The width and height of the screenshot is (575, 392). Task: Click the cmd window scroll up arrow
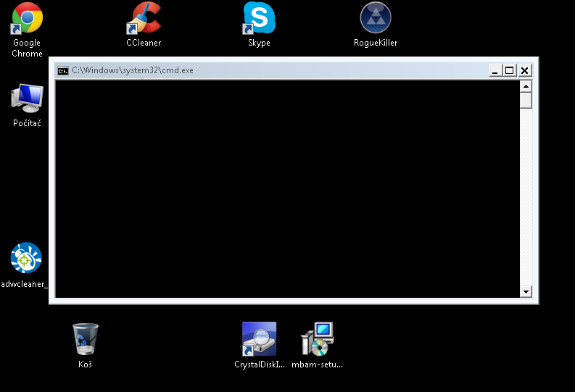click(x=526, y=86)
